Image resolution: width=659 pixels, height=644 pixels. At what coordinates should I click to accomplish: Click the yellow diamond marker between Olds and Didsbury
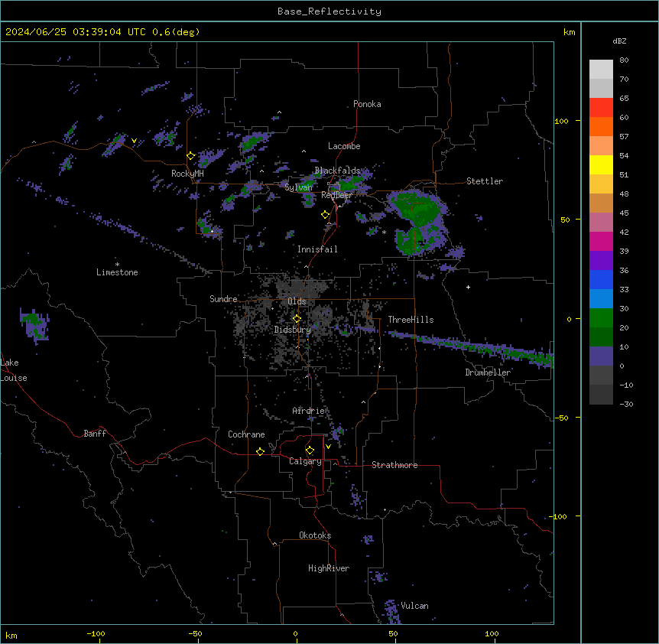[x=297, y=319]
